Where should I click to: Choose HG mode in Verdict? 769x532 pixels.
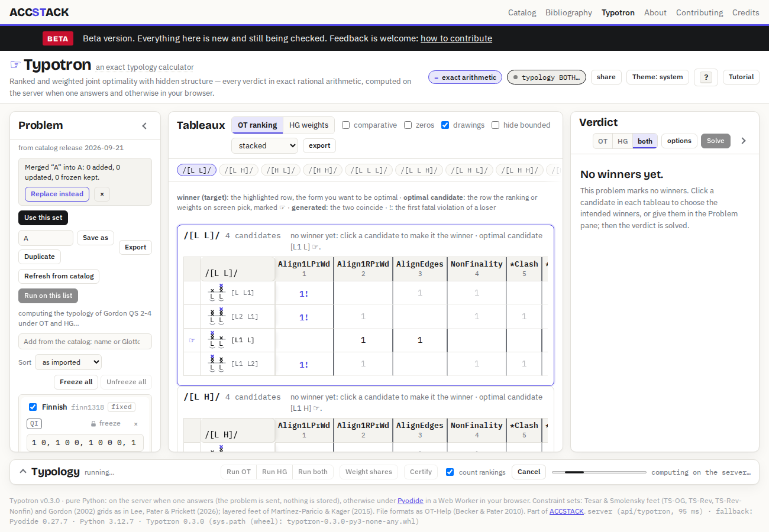pos(623,141)
